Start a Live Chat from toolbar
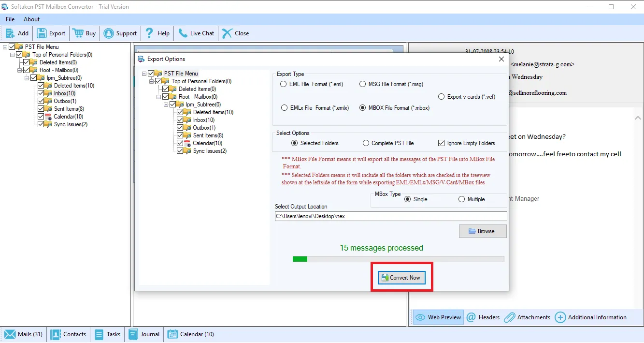Image resolution: width=644 pixels, height=343 pixels. pos(196,33)
